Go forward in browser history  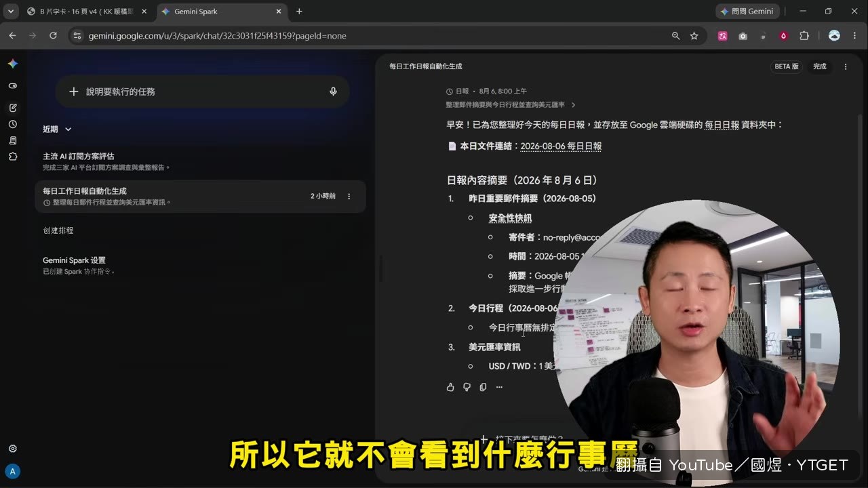coord(33,36)
